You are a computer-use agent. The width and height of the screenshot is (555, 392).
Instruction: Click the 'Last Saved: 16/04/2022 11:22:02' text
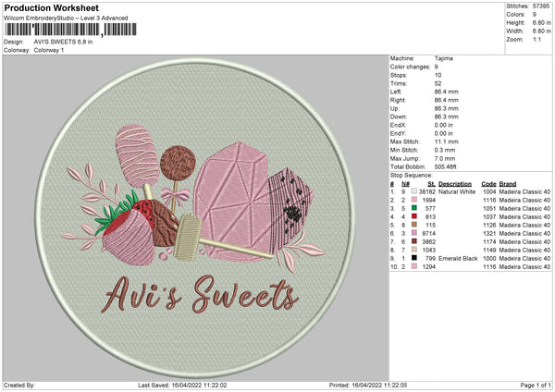click(x=182, y=385)
